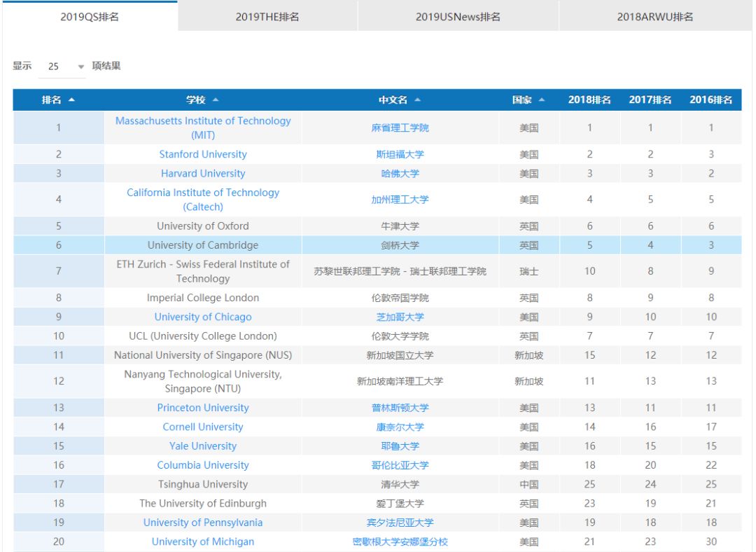756x552 pixels.
Task: Select the 伦敦大学学院 cell
Action: tap(400, 336)
